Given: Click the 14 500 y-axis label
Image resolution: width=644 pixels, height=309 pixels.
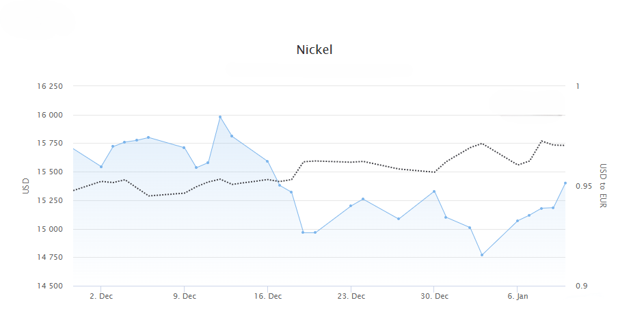Looking at the screenshot, I should (50, 286).
